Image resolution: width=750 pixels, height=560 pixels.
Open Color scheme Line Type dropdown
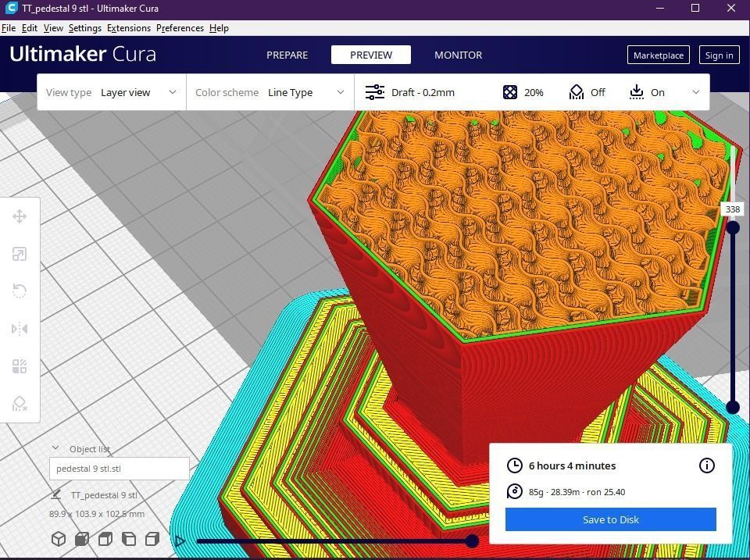[x=270, y=92]
